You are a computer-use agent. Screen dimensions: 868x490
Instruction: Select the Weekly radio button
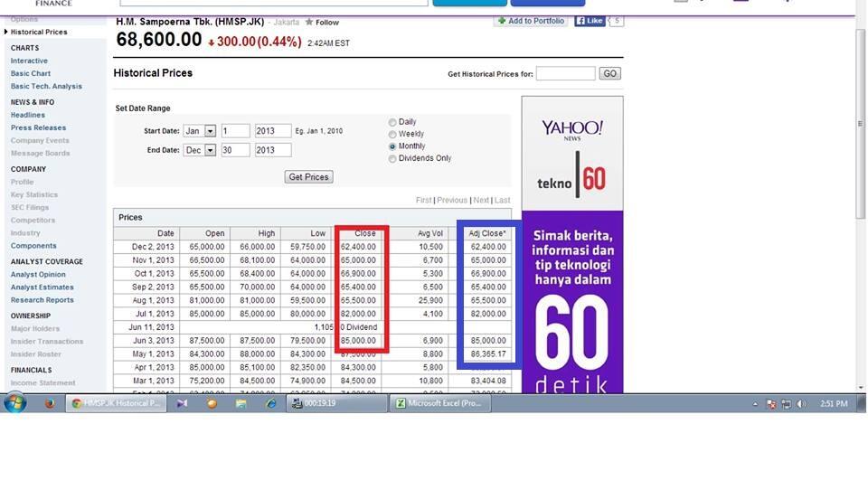pos(392,135)
